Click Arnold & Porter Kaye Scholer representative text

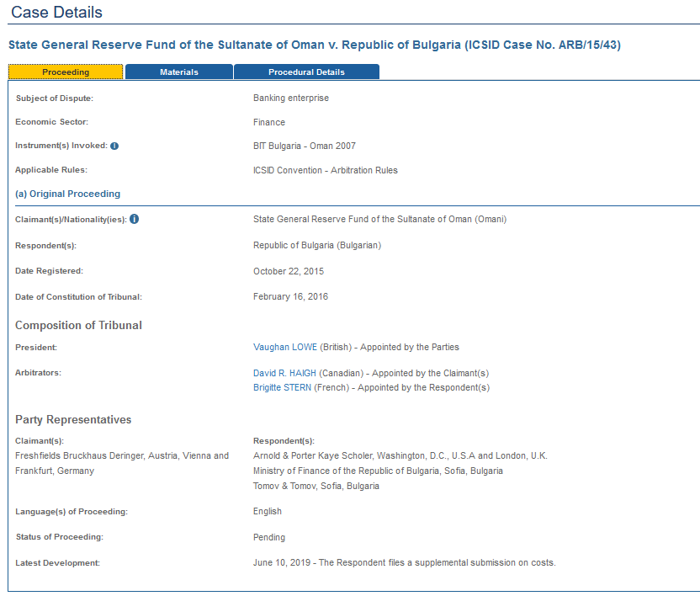[400, 456]
